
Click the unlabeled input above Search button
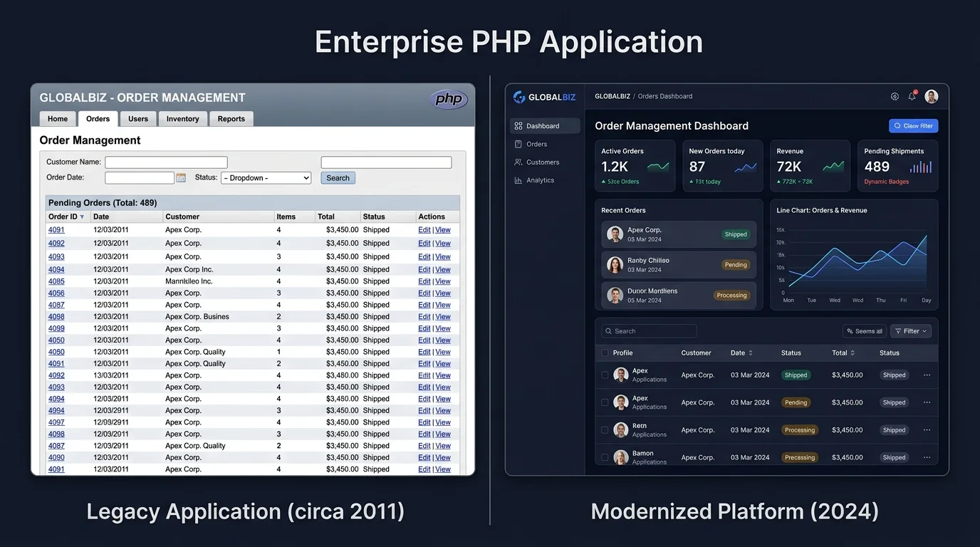(387, 162)
